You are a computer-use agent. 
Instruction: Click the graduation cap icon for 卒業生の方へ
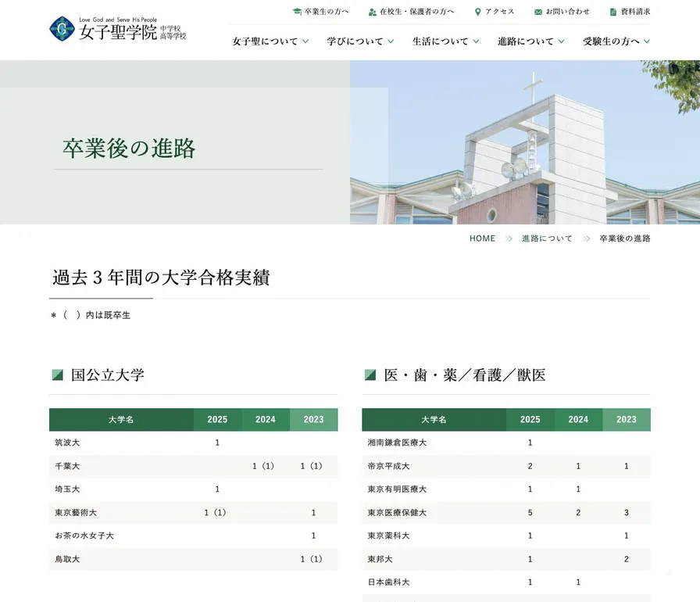(297, 12)
